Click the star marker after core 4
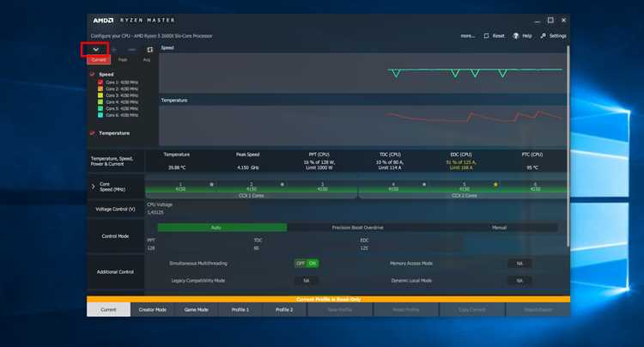Screen dimensions: 644x347 (424, 185)
